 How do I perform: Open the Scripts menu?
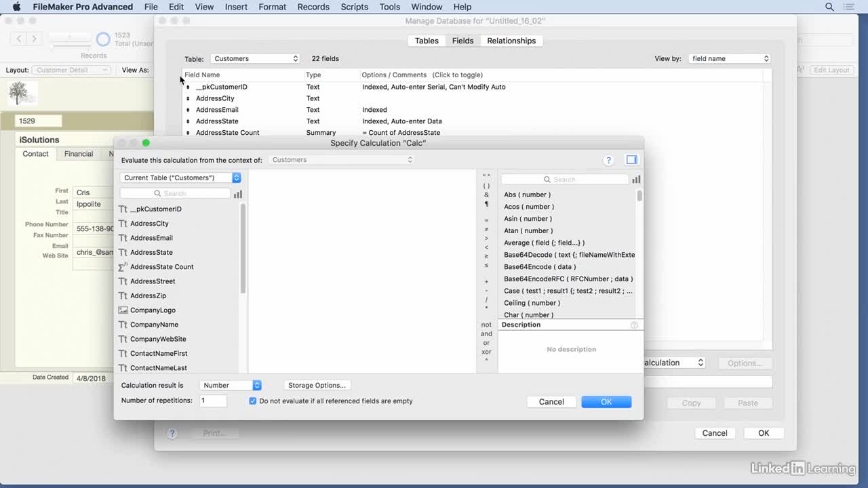[x=355, y=7]
